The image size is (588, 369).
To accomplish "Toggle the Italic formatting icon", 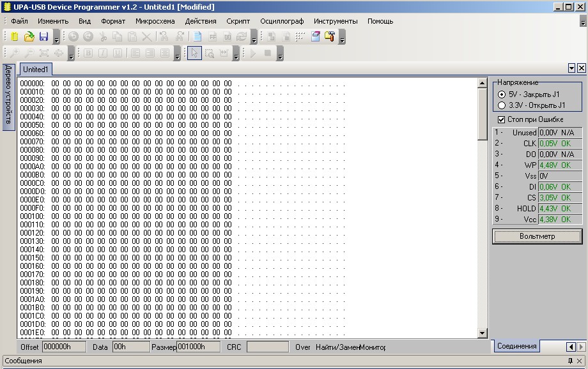I will click(103, 53).
